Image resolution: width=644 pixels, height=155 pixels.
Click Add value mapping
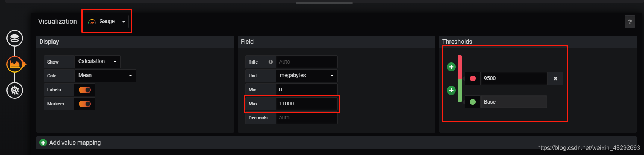(x=75, y=143)
